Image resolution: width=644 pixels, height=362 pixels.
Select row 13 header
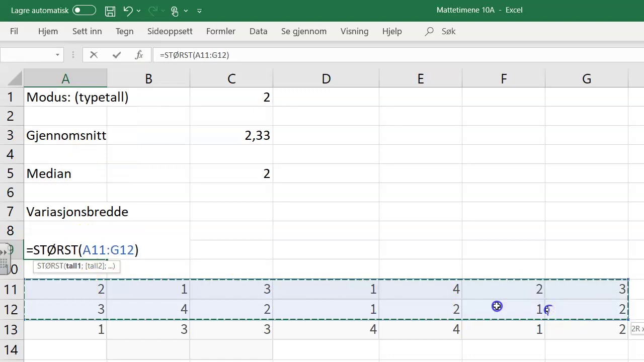click(11, 329)
